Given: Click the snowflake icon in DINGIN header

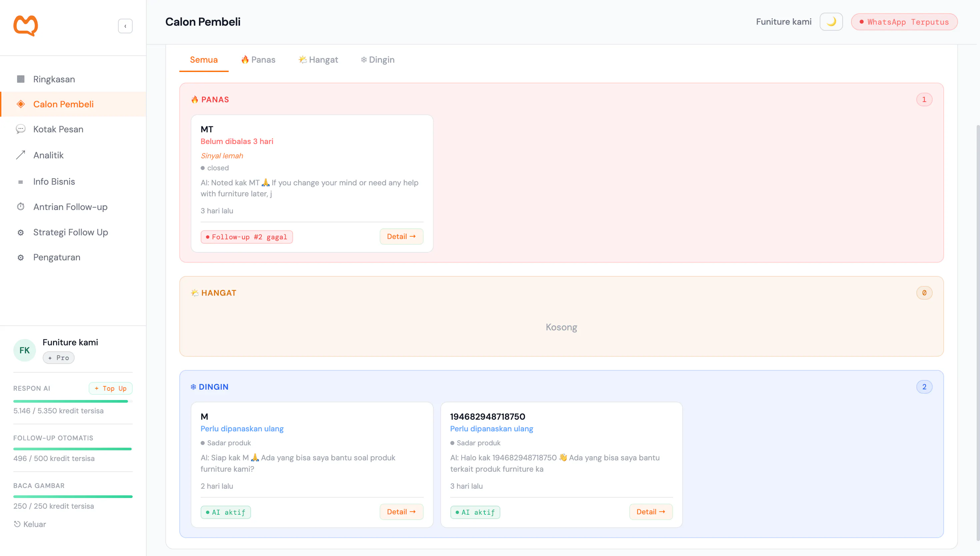Looking at the screenshot, I should click(x=194, y=387).
